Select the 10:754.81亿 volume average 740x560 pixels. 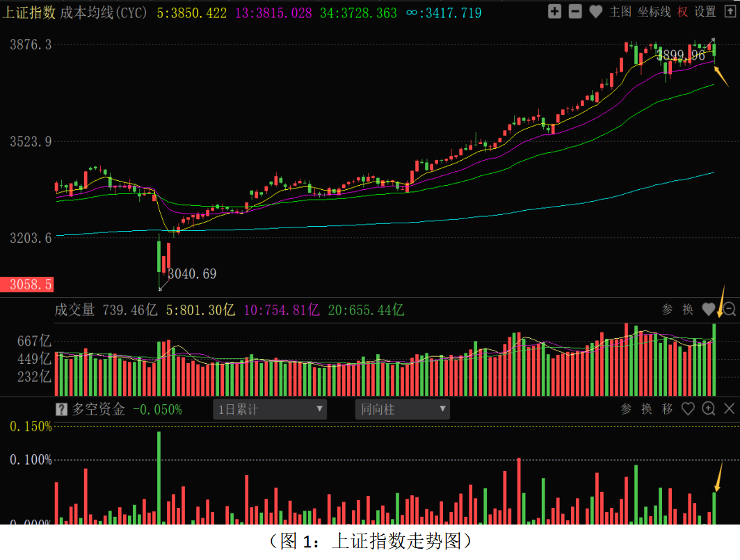[282, 310]
